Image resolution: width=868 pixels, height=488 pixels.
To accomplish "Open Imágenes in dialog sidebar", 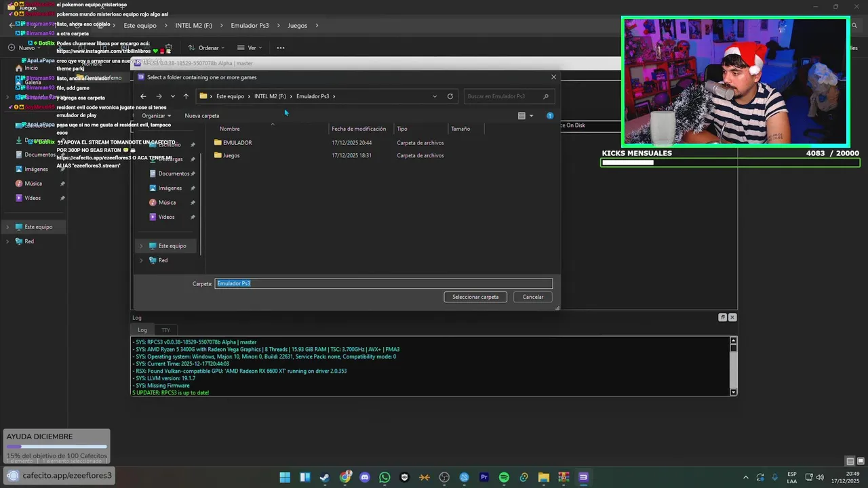I will 170,188.
